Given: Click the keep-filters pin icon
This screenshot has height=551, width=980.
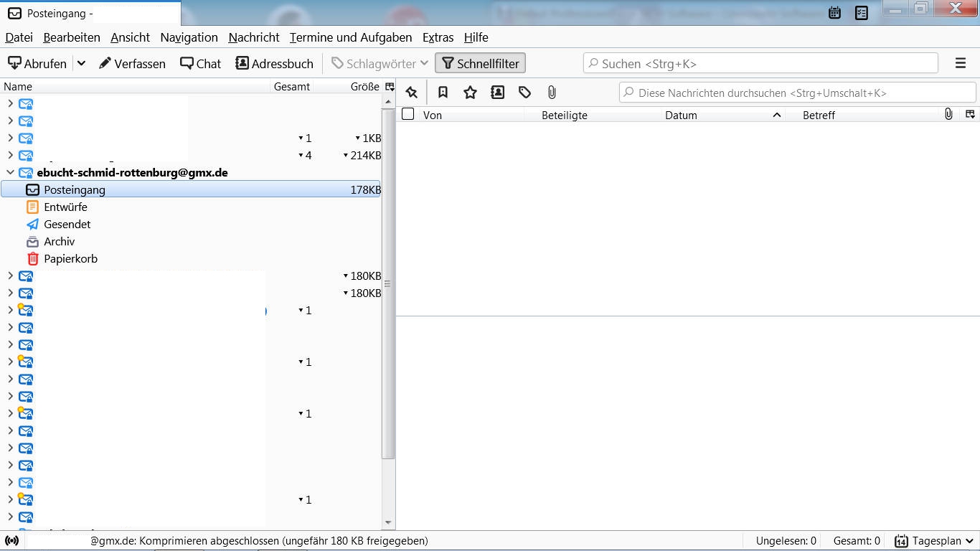Looking at the screenshot, I should 411,93.
